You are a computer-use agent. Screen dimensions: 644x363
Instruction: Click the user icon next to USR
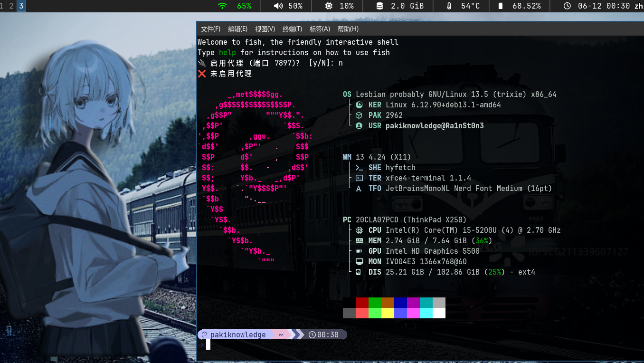[359, 126]
